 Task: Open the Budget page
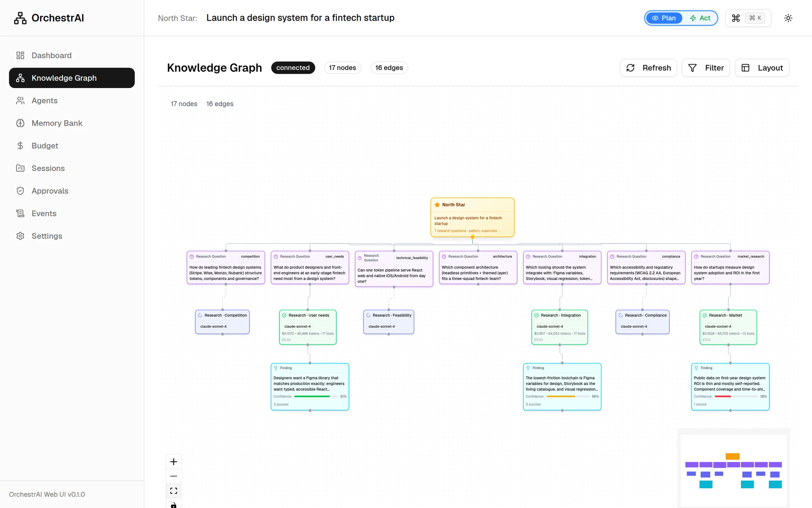72,146
